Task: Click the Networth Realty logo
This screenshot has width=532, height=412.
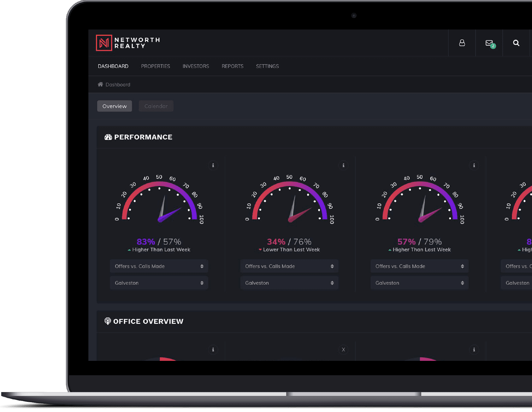Action: tap(128, 43)
